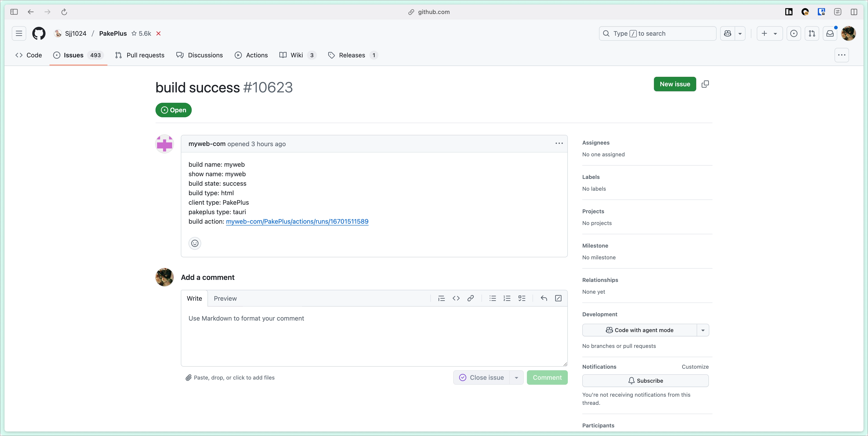868x436 pixels.
Task: Click the Relationships section heading
Action: (600, 280)
